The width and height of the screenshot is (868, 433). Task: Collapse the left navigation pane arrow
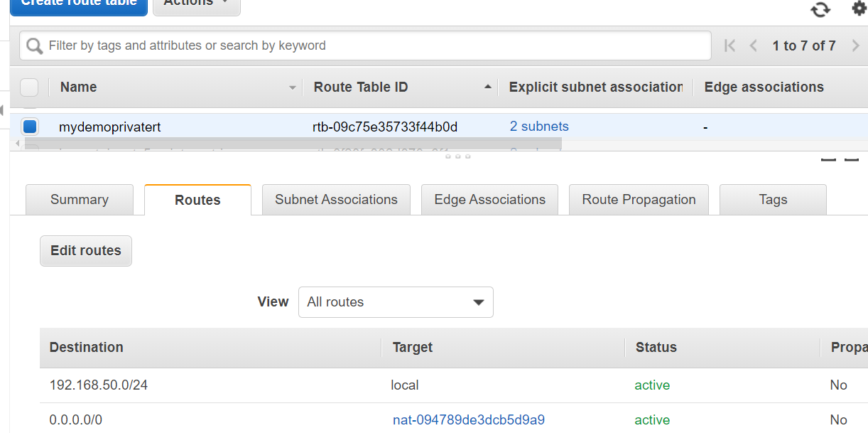pos(3,109)
